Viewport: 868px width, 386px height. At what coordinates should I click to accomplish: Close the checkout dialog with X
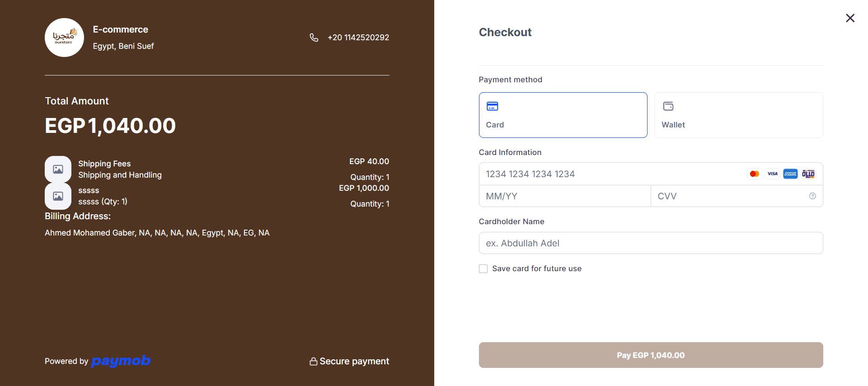tap(850, 18)
